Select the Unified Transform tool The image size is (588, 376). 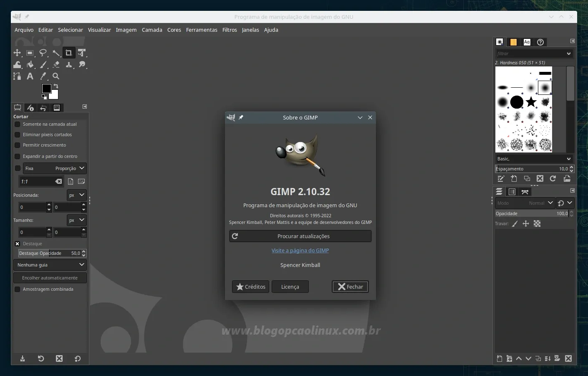82,53
